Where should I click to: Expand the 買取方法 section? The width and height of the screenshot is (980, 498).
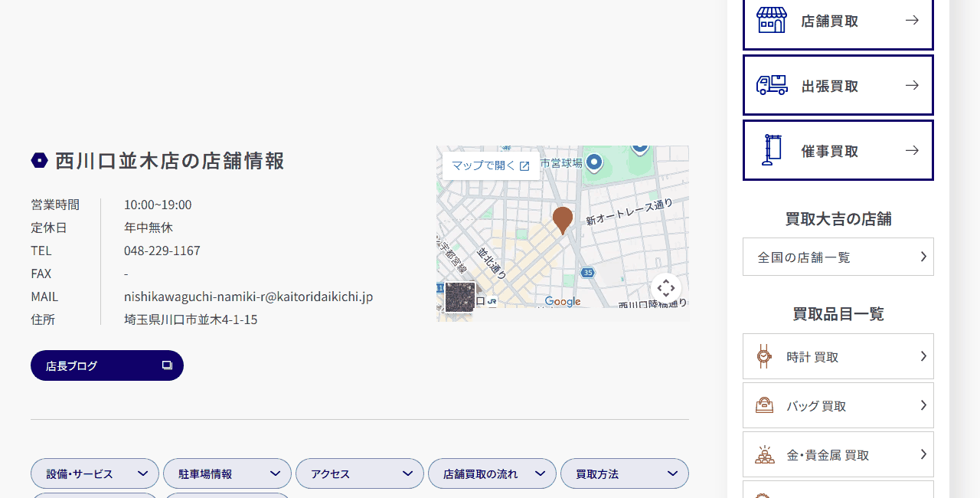click(625, 473)
